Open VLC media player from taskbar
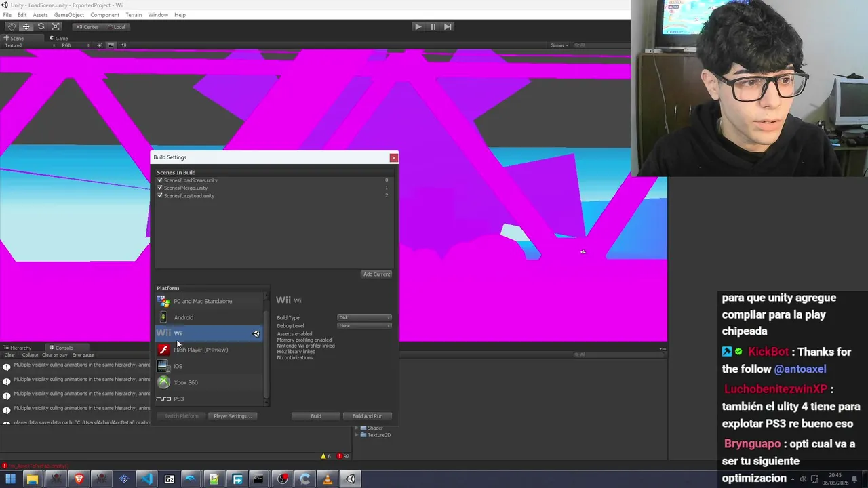This screenshot has width=868, height=488. pos(328,479)
